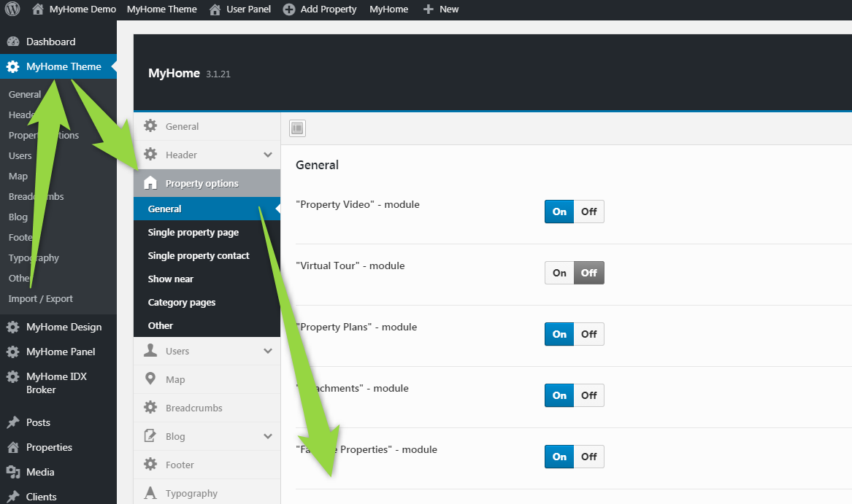Image resolution: width=852 pixels, height=504 pixels.
Task: Click the Media icon in sidebar
Action: coord(13,472)
